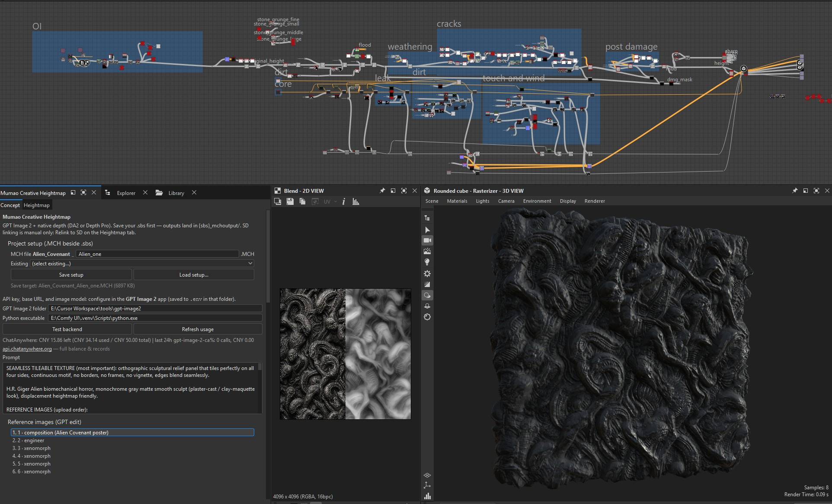Click the 'post damage' frame label in graph

coord(631,47)
